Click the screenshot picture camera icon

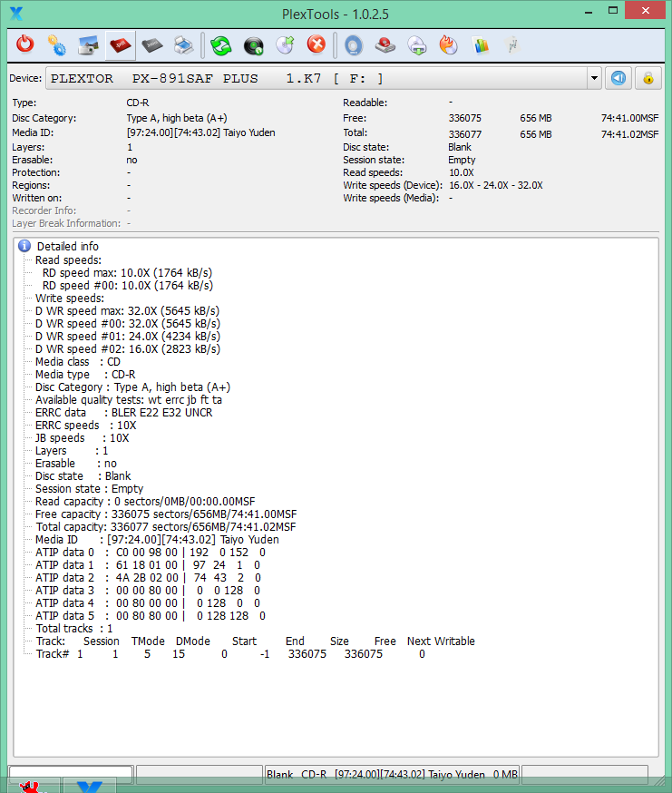[89, 45]
